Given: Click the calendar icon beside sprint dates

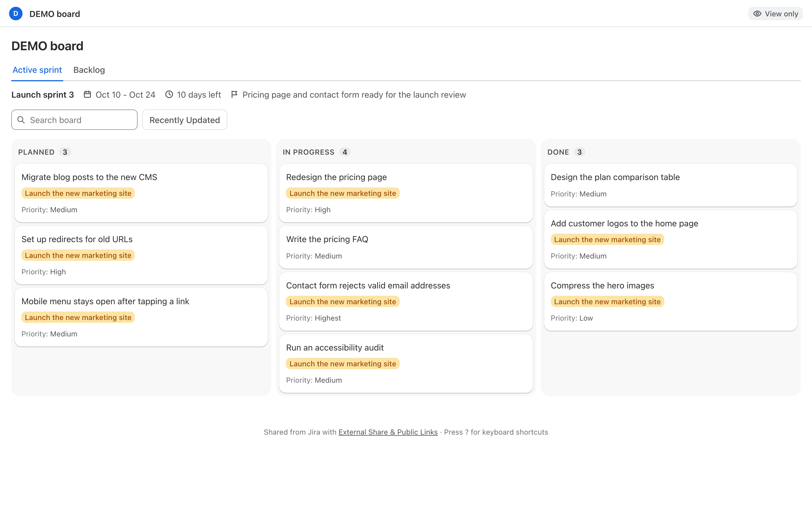Looking at the screenshot, I should 87,95.
